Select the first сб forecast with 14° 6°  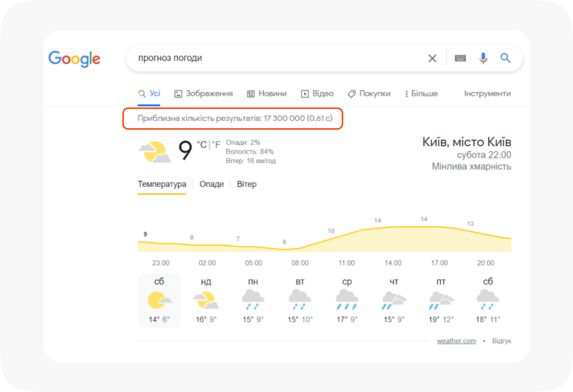pyautogui.click(x=159, y=300)
